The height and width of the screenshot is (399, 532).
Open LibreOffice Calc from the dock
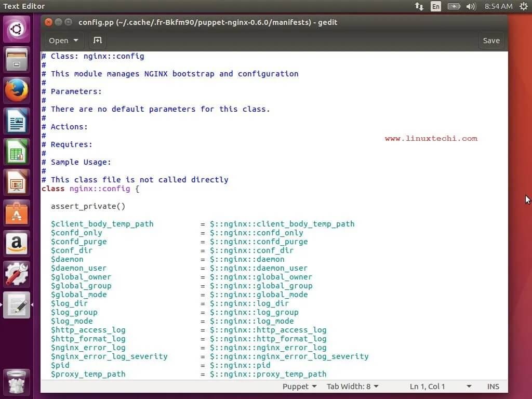(x=16, y=152)
